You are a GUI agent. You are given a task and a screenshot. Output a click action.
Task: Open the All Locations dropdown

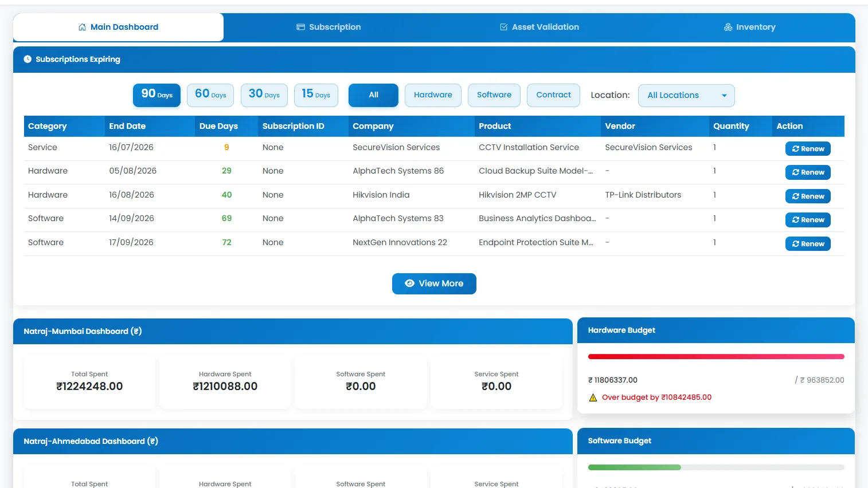[x=686, y=95]
